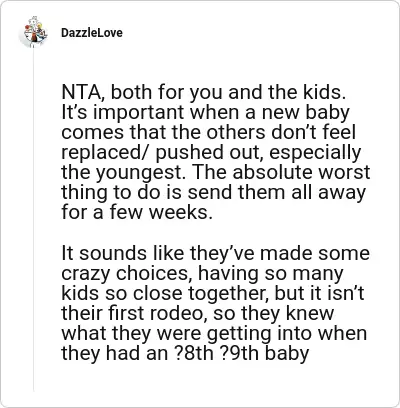Click the word "important" in line two
Image resolution: width=400 pixels, height=408 pixels.
[137, 113]
